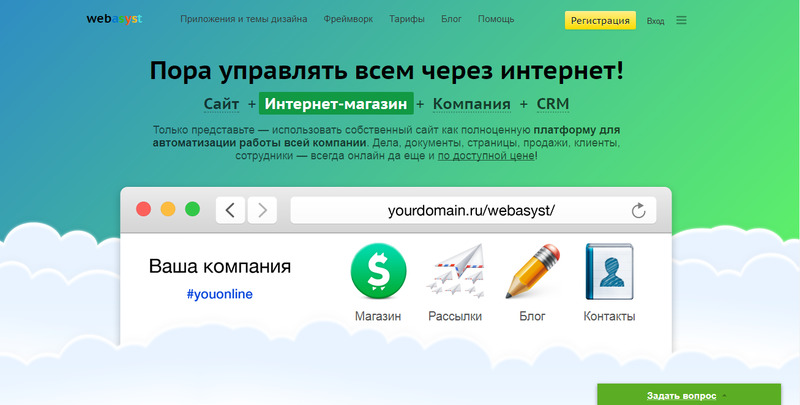Click the Контакты label text
This screenshot has width=800, height=405.
click(x=609, y=316)
